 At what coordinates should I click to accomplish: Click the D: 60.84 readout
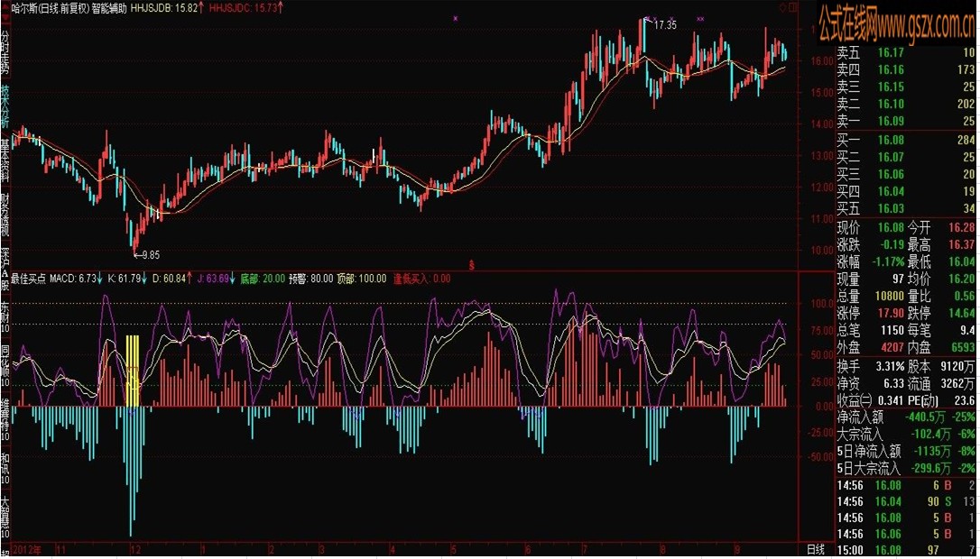[x=170, y=279]
